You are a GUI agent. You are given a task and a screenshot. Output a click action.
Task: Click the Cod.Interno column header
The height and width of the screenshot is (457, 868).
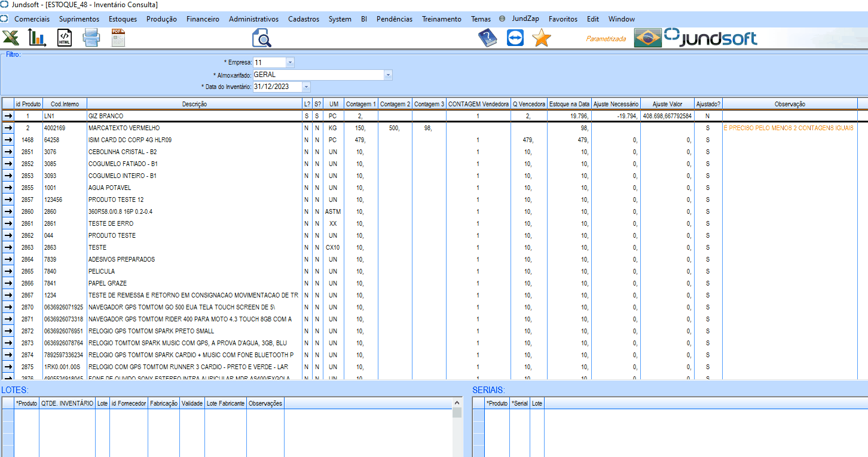65,104
